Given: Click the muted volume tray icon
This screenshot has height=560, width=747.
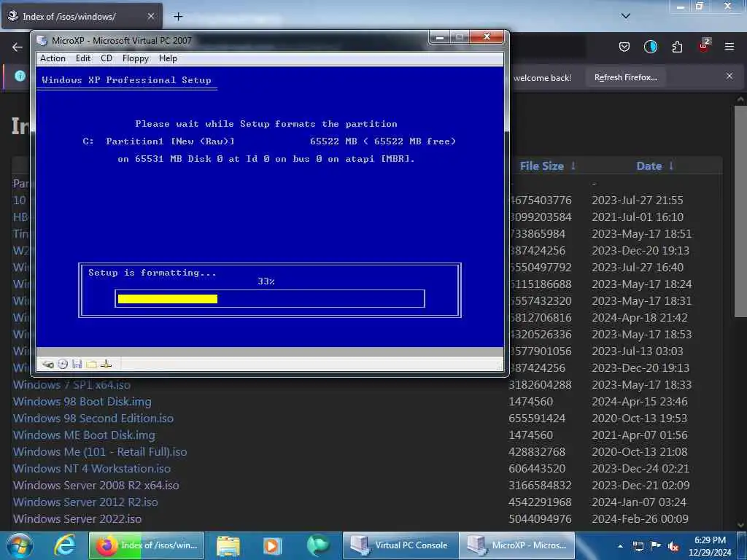Looking at the screenshot, I should click(673, 546).
